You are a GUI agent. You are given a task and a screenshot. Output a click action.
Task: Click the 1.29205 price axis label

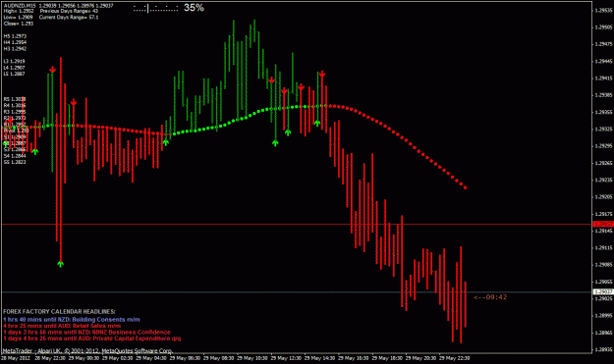click(x=603, y=196)
